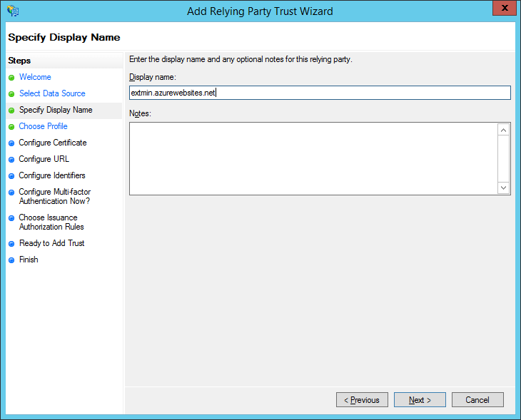This screenshot has height=420, width=521.
Task: Click the green bullet beside Welcome step
Action: click(11, 77)
